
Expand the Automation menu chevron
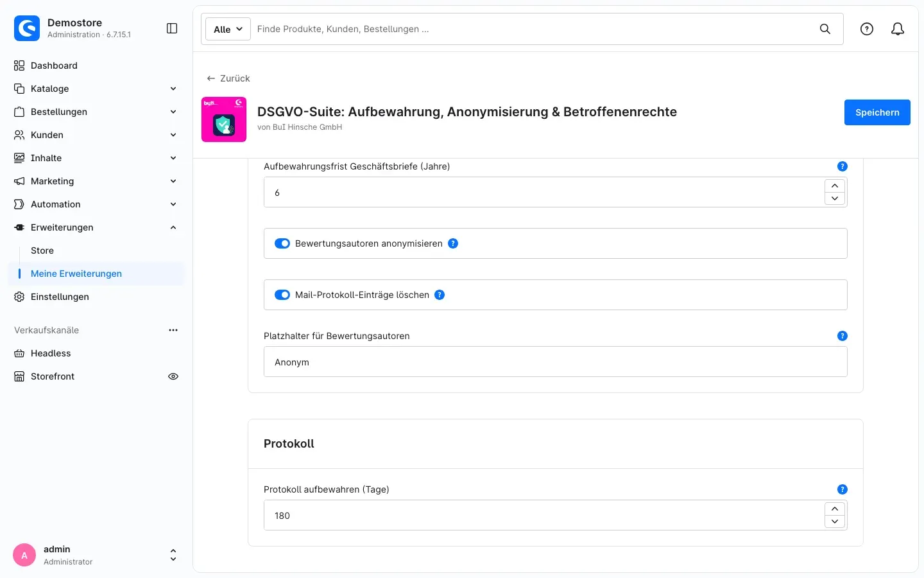[x=173, y=204]
